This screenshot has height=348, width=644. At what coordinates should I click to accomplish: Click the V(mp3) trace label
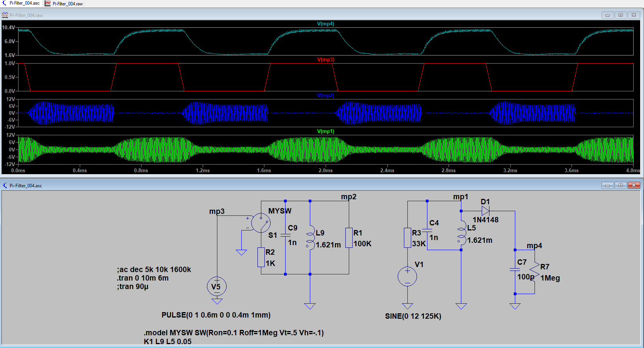pos(326,60)
